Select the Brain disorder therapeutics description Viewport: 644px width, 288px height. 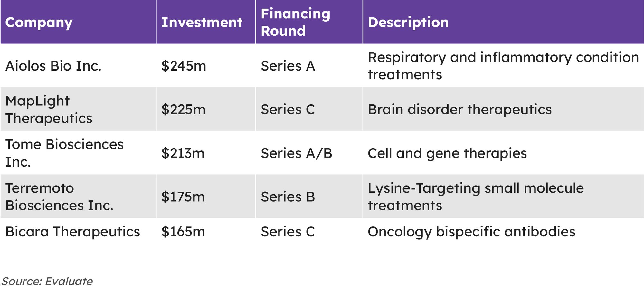459,110
